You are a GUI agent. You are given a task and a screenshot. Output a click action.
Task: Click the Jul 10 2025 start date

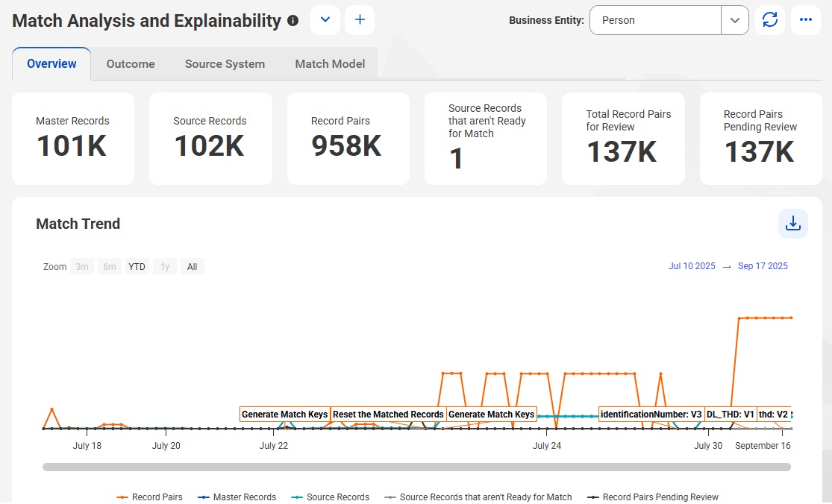coord(692,266)
